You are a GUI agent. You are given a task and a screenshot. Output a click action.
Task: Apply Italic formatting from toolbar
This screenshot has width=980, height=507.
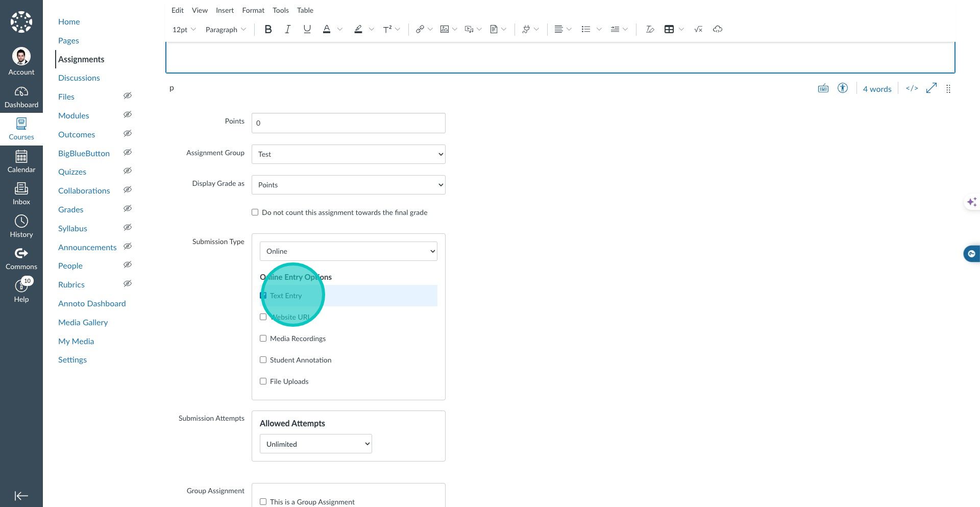click(287, 30)
